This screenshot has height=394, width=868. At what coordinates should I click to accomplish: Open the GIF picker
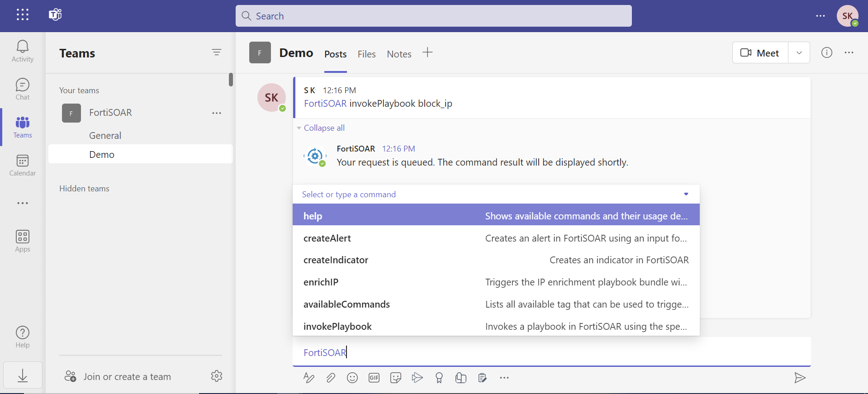(374, 378)
